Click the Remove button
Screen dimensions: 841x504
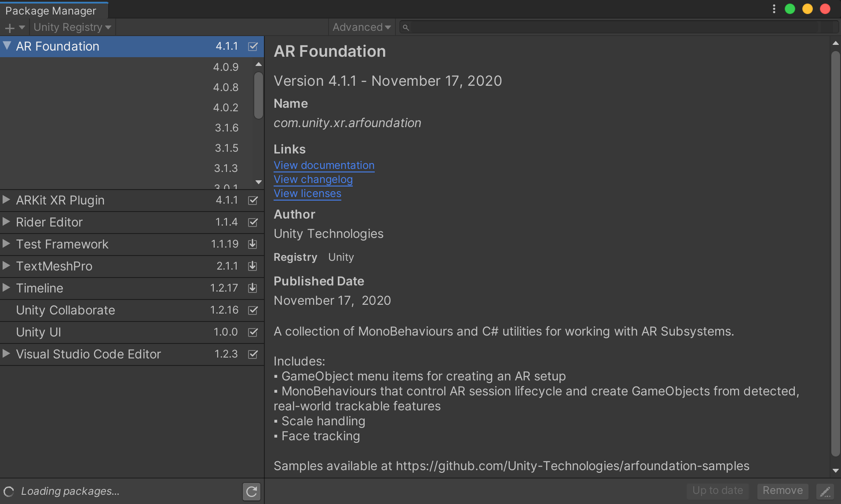point(782,490)
